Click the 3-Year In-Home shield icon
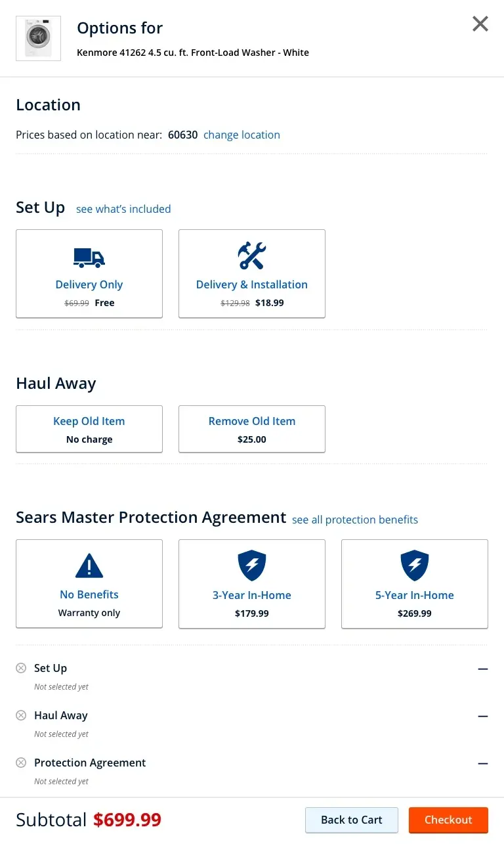Image resolution: width=504 pixels, height=844 pixels. tap(252, 566)
